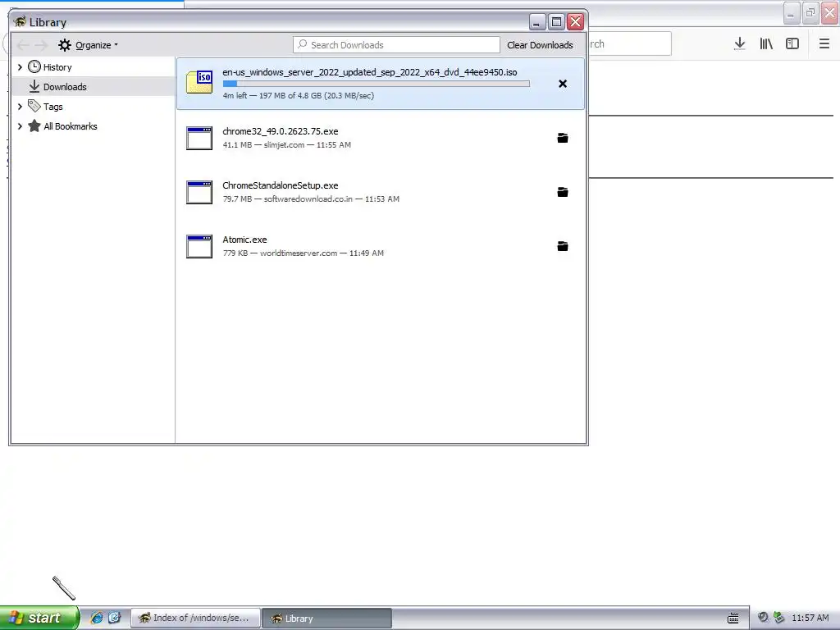Screen dimensions: 840x630
Task: Go forward with Library forward arrow
Action: 41,45
